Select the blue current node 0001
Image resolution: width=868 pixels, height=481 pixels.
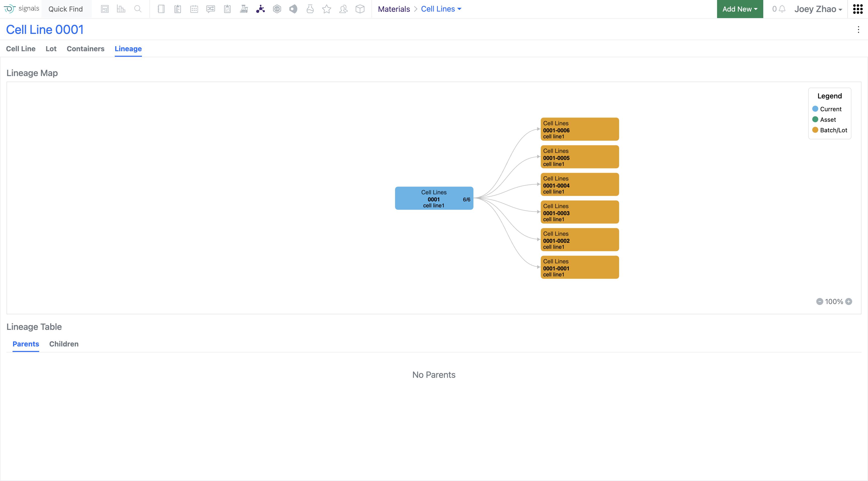(434, 198)
